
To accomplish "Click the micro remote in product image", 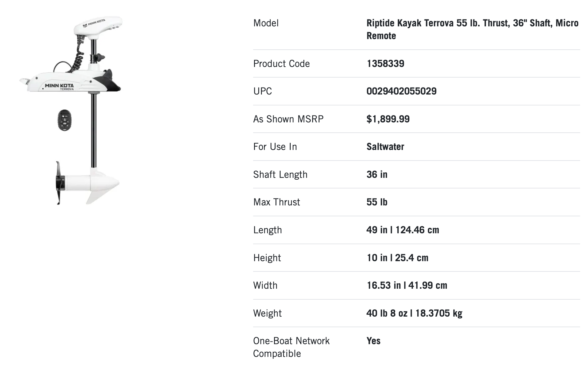I will (64, 120).
